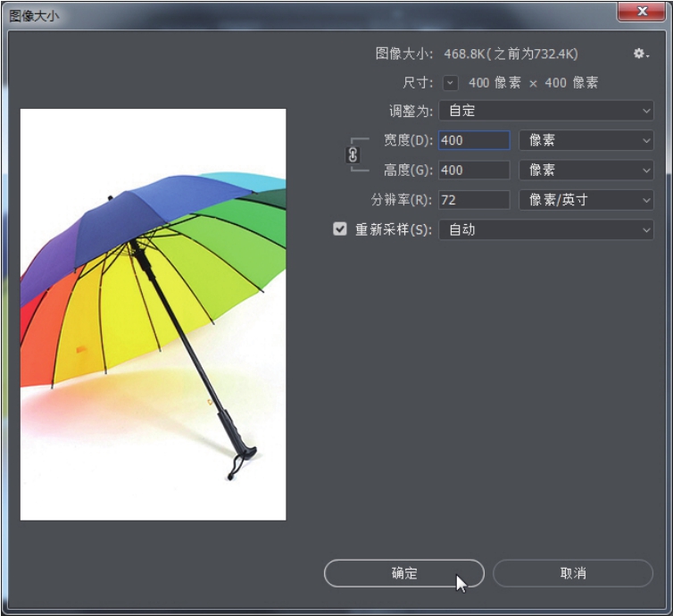
Task: Click the 调整为: label
Action: [411, 112]
